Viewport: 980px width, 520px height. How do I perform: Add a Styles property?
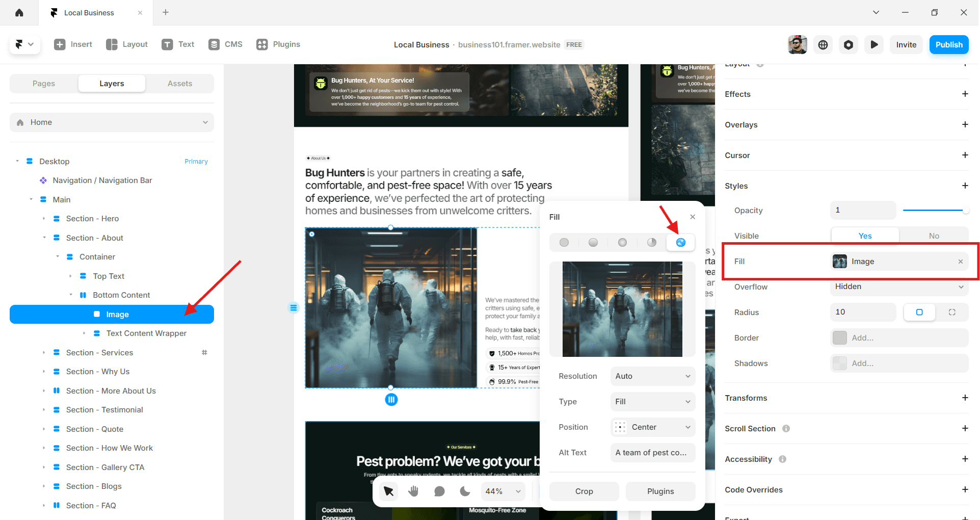(965, 186)
